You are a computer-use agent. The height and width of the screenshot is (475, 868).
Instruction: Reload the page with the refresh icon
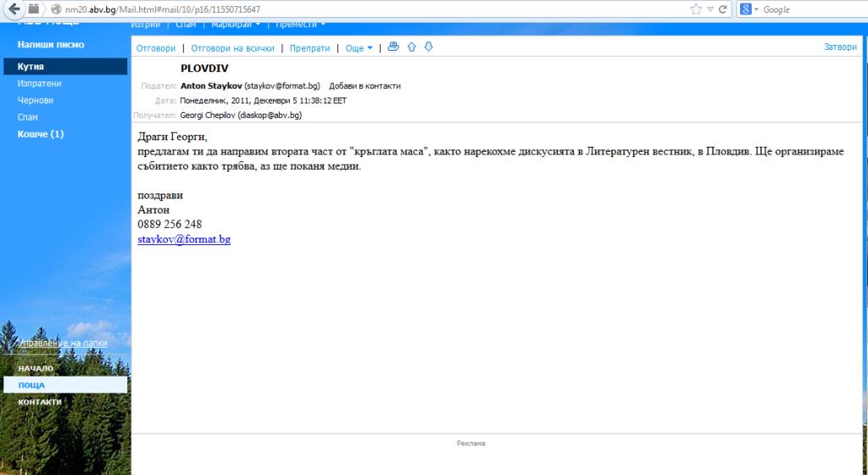(x=722, y=9)
